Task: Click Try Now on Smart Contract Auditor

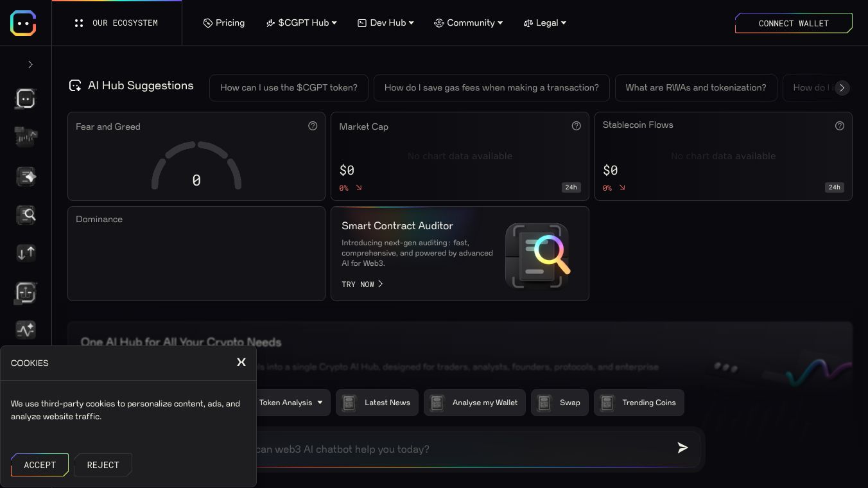Action: (x=362, y=284)
